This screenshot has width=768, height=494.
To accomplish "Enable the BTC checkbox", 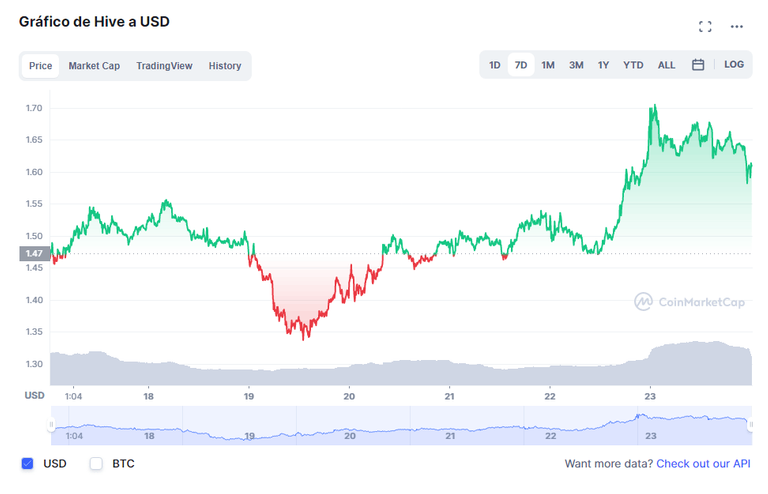I will tap(96, 463).
